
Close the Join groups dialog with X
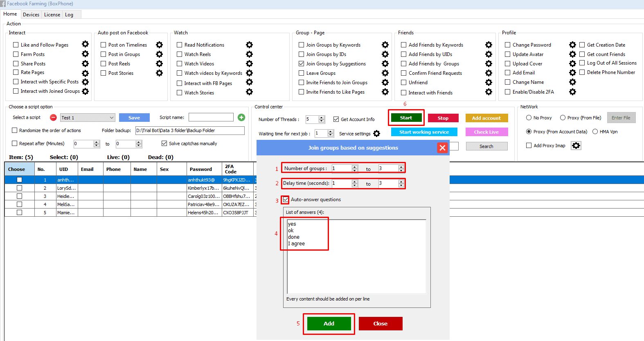pyautogui.click(x=442, y=148)
